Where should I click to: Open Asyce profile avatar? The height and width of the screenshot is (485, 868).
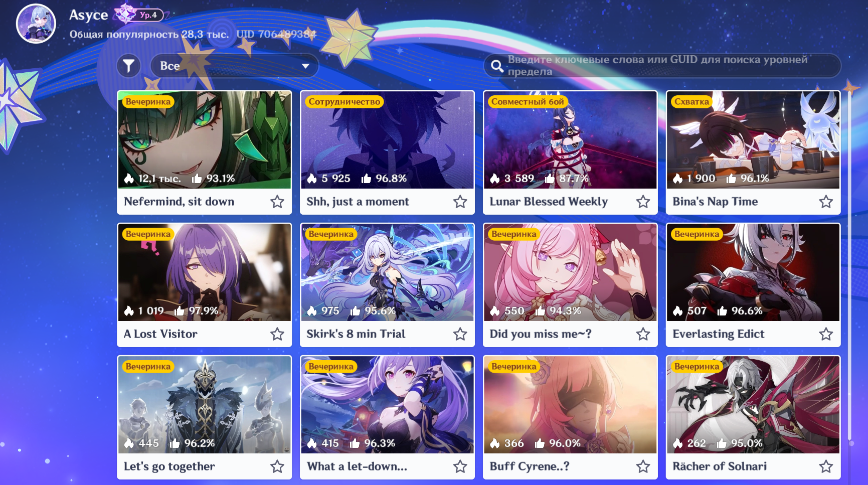coord(36,24)
